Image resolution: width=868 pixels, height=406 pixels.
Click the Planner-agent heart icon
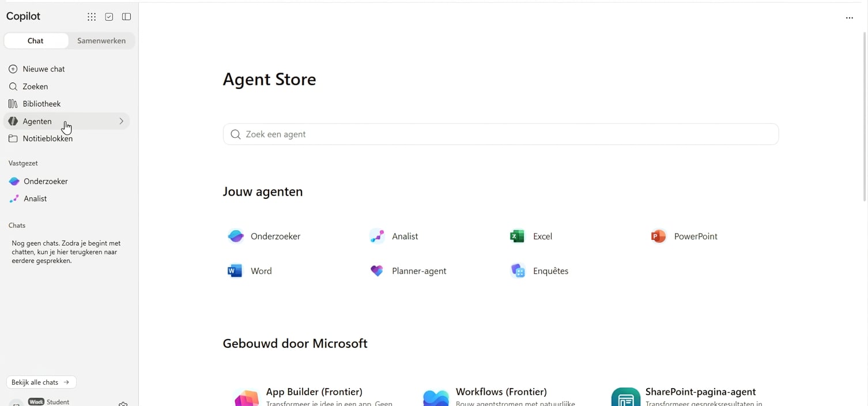377,270
